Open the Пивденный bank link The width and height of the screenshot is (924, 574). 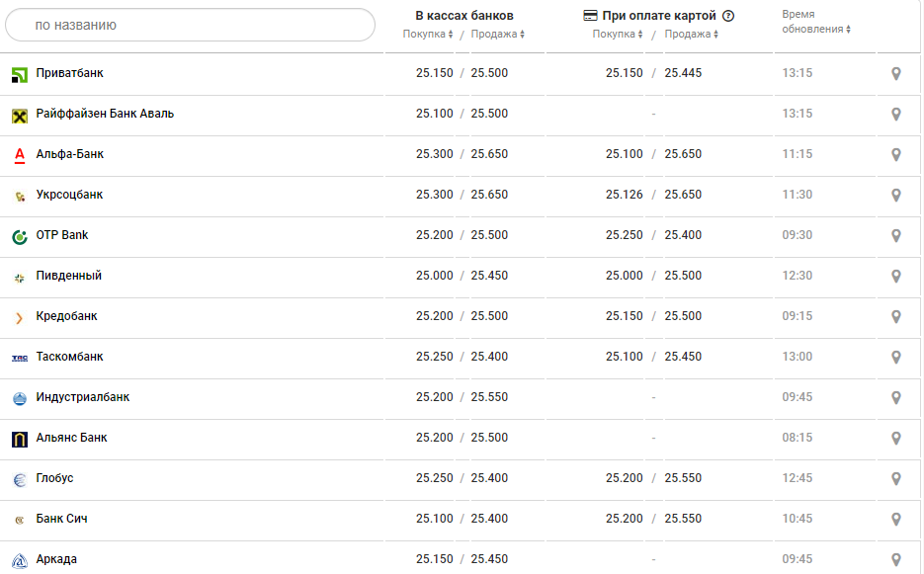click(68, 277)
